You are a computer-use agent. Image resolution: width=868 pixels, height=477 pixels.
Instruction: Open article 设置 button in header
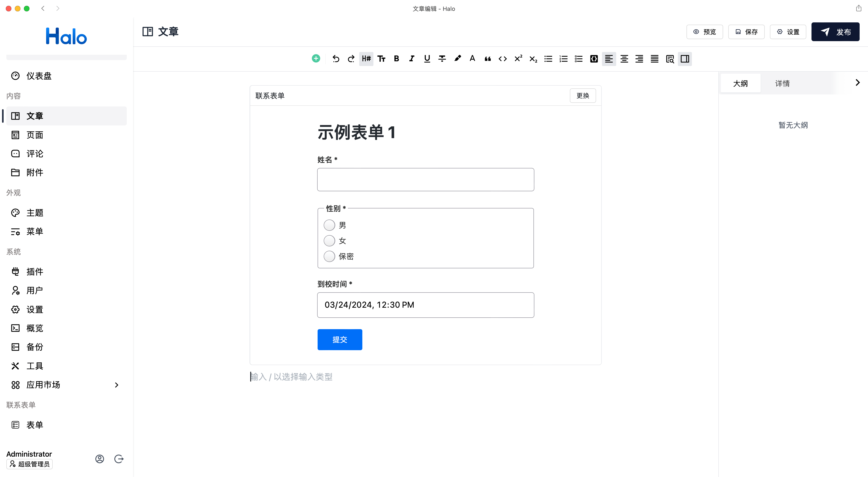click(x=788, y=32)
